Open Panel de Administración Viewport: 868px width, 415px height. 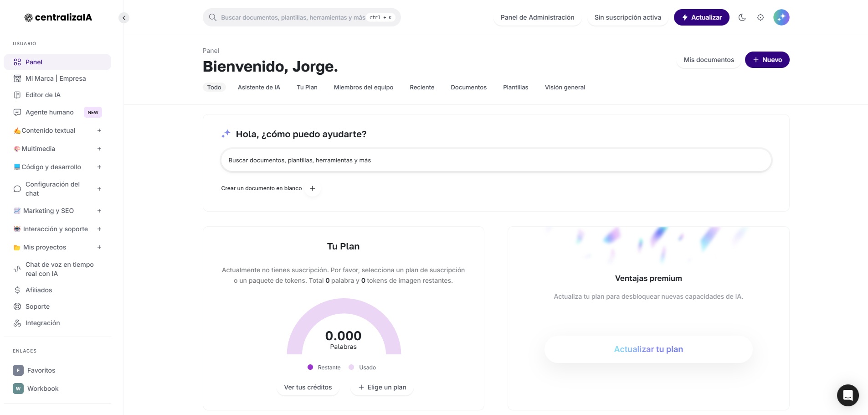538,17
